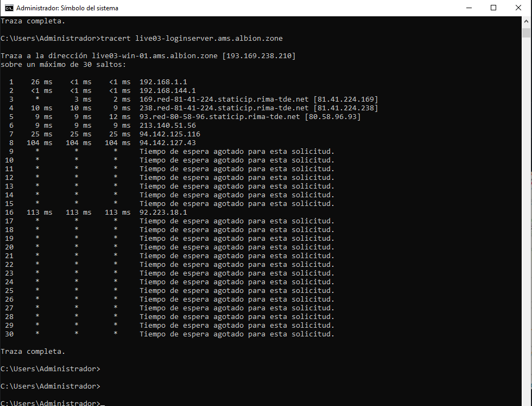Close the Símbolo del sistema window

coord(518,8)
